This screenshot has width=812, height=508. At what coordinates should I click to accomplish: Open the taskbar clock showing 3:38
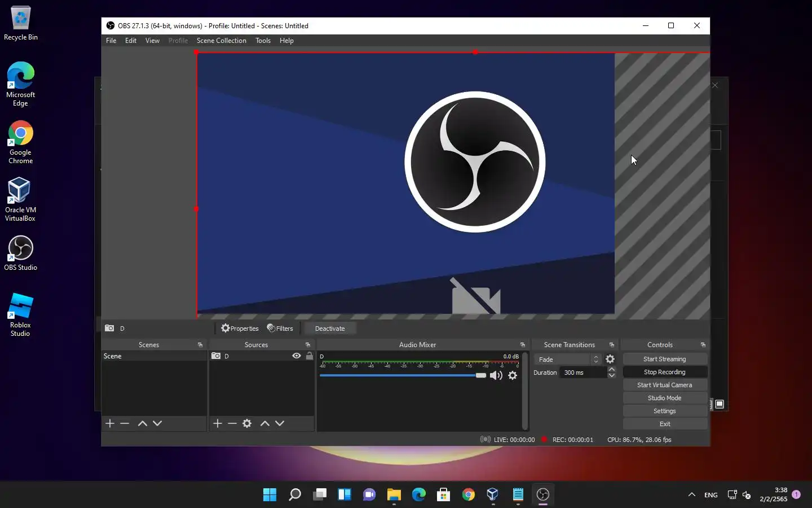pos(774,494)
